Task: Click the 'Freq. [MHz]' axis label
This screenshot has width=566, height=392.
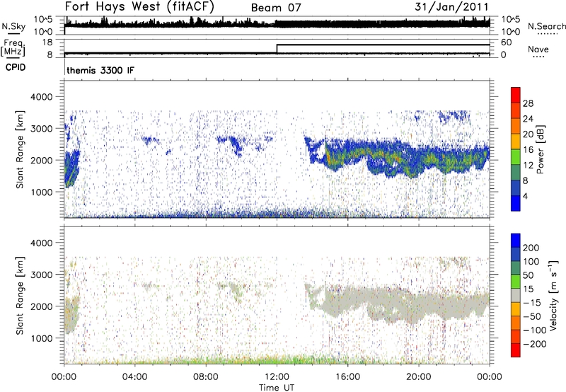Action: [13, 47]
